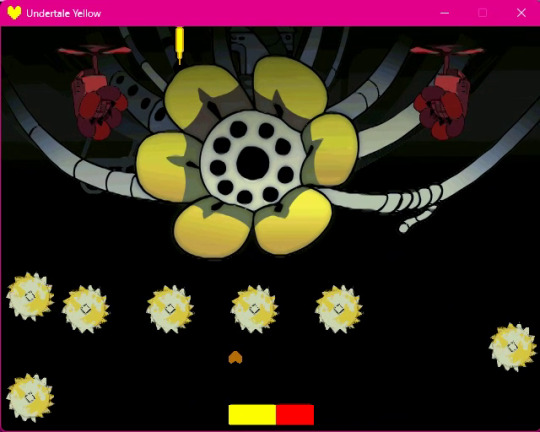Click the sawblade directly above the orange heart
Viewport: 540px width, 432px height.
pyautogui.click(x=254, y=309)
